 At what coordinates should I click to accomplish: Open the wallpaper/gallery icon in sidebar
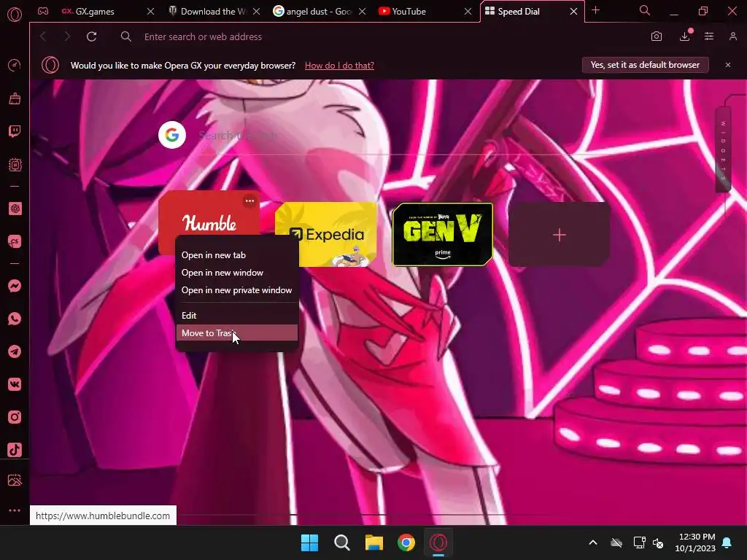[15, 480]
